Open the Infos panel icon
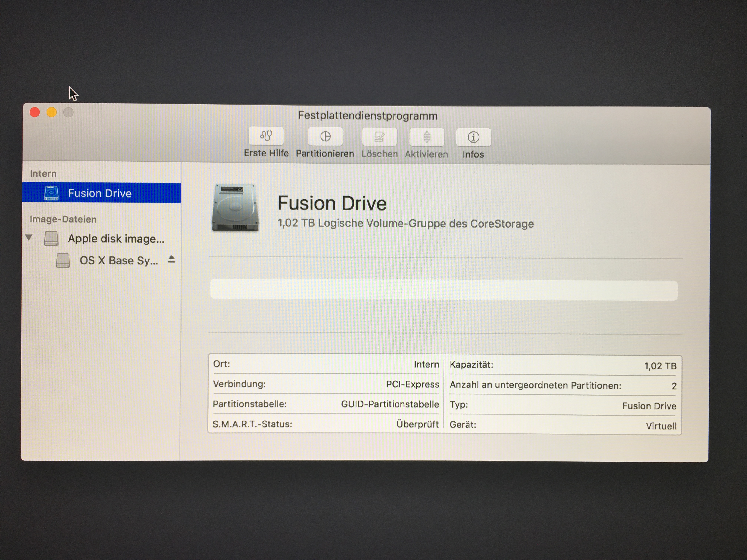The image size is (747, 560). 473,137
